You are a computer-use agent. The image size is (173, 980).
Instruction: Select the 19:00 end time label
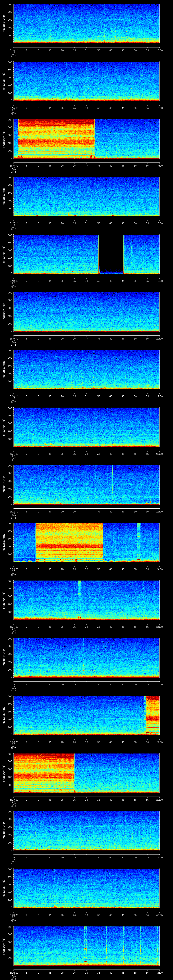pyautogui.click(x=160, y=281)
